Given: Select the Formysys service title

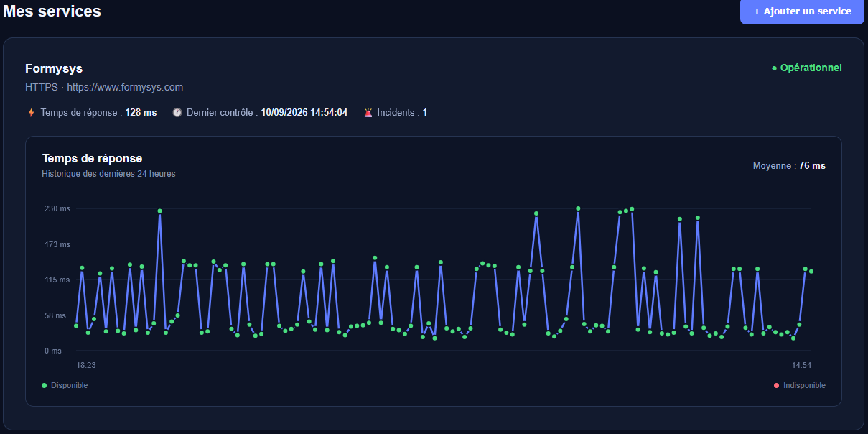Looking at the screenshot, I should point(54,69).
